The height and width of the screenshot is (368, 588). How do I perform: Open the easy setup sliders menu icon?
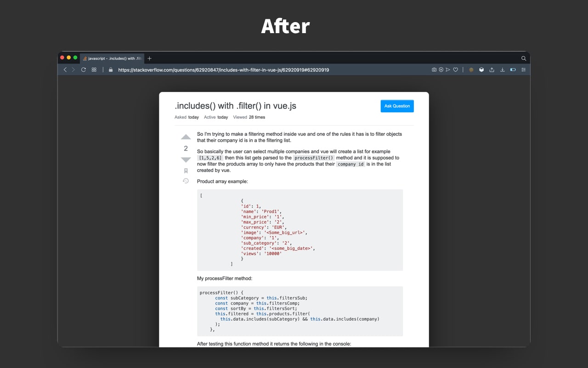523,70
